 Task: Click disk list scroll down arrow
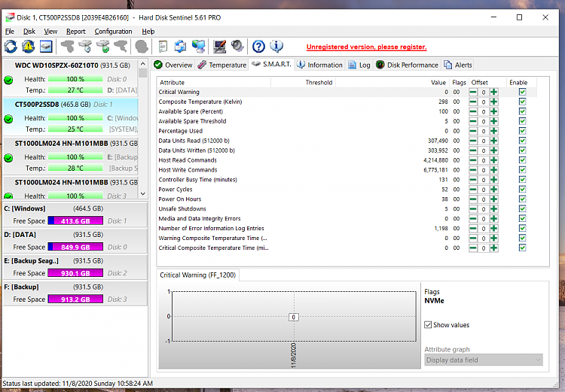tap(142, 193)
